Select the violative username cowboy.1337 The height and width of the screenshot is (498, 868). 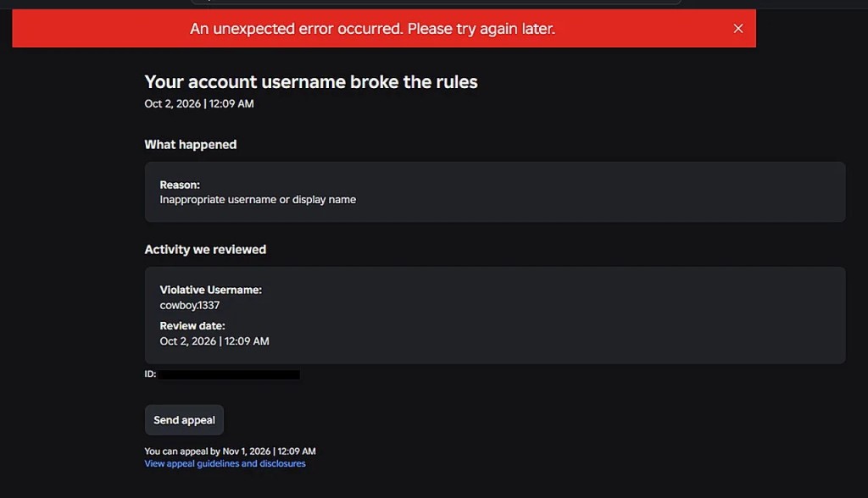pyautogui.click(x=189, y=306)
